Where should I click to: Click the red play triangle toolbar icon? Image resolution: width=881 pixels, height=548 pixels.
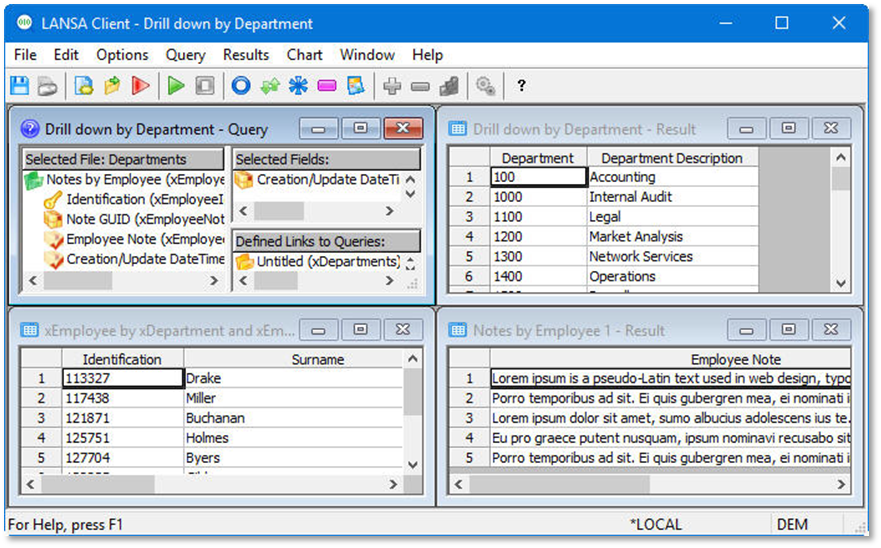click(140, 86)
